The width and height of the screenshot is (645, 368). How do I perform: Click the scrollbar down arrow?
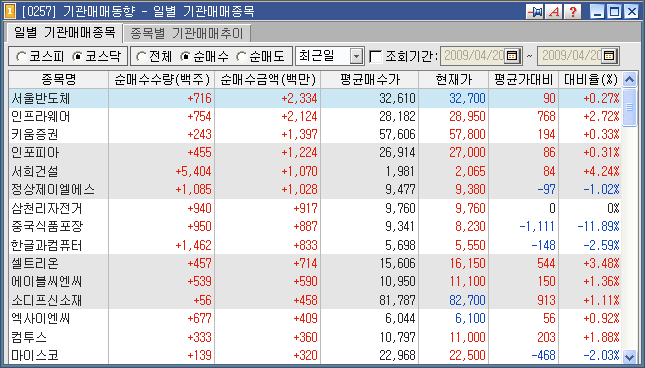(629, 356)
